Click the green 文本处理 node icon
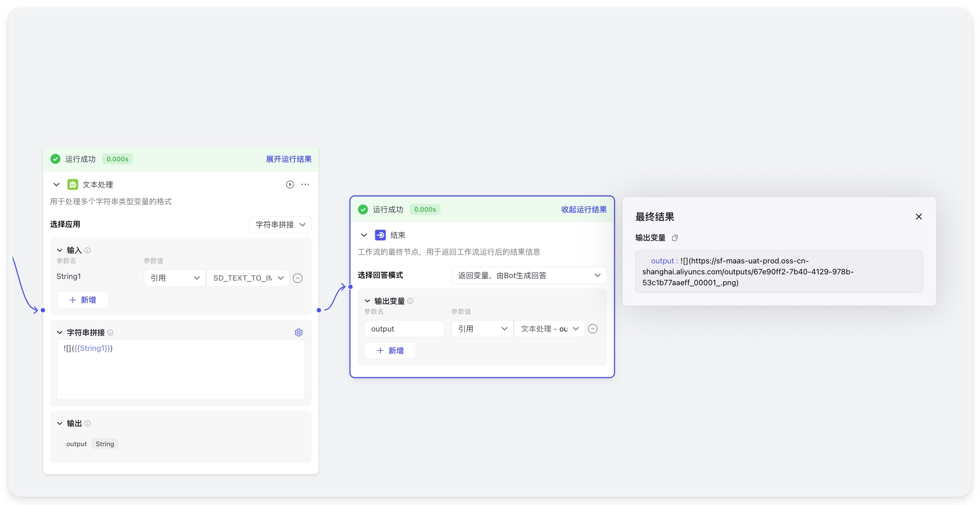 73,184
